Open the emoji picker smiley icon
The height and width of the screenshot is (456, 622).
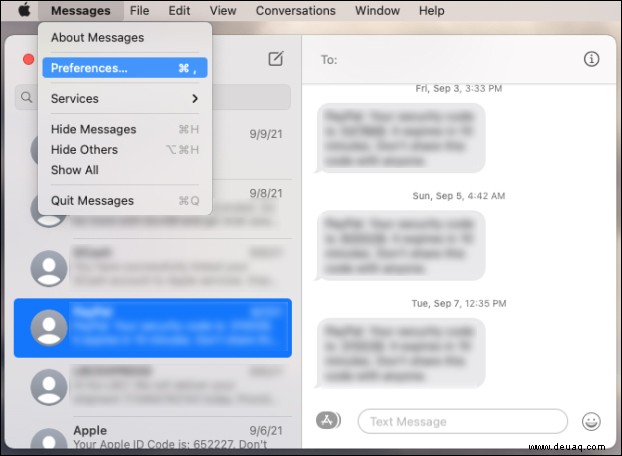coord(591,422)
